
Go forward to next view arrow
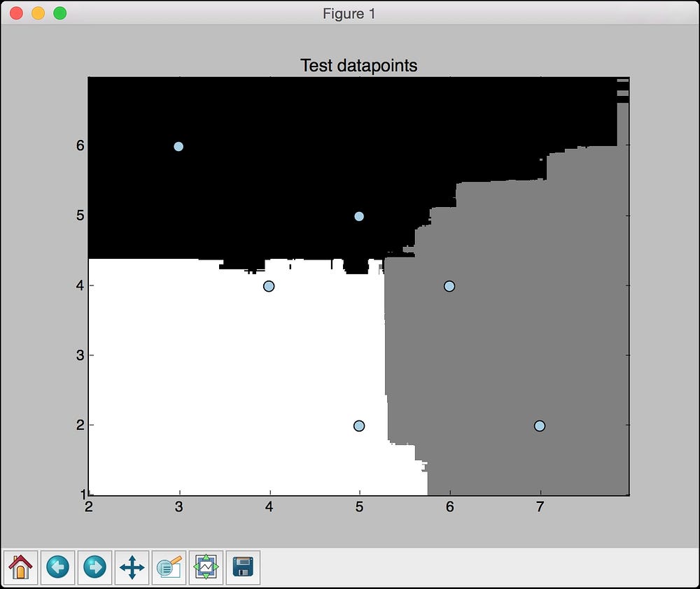94,567
